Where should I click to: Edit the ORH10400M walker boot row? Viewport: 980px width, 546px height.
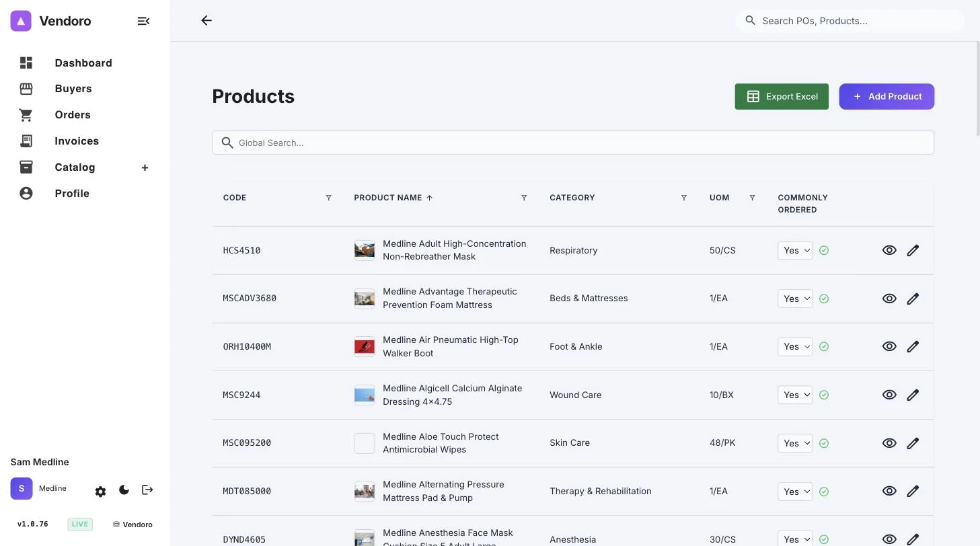[913, 346]
